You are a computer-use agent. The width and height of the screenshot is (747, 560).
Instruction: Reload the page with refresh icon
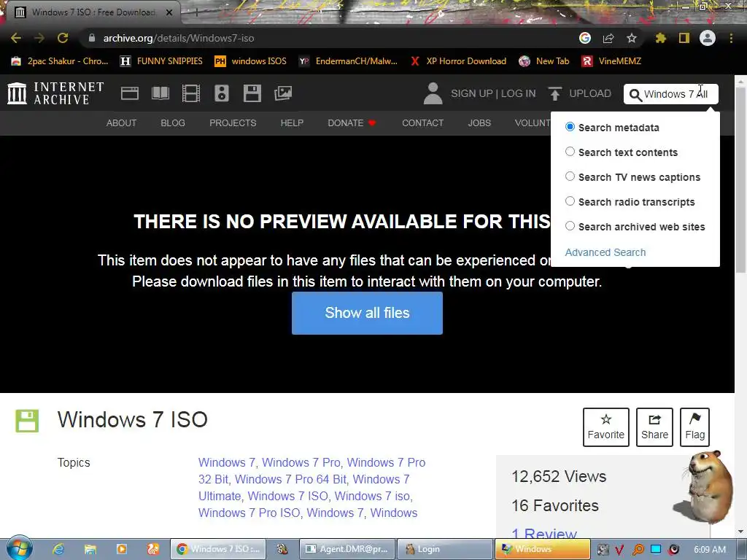[x=63, y=38]
